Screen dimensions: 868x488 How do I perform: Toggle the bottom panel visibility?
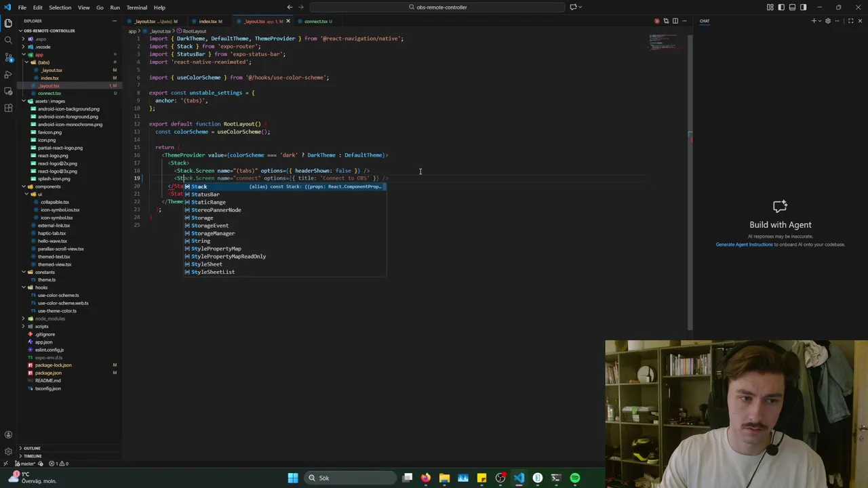[792, 7]
